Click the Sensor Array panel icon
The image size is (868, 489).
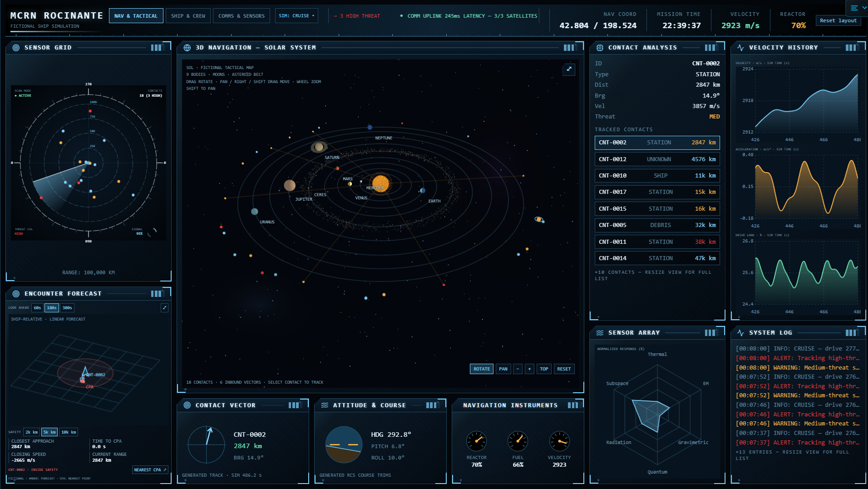[x=600, y=333]
